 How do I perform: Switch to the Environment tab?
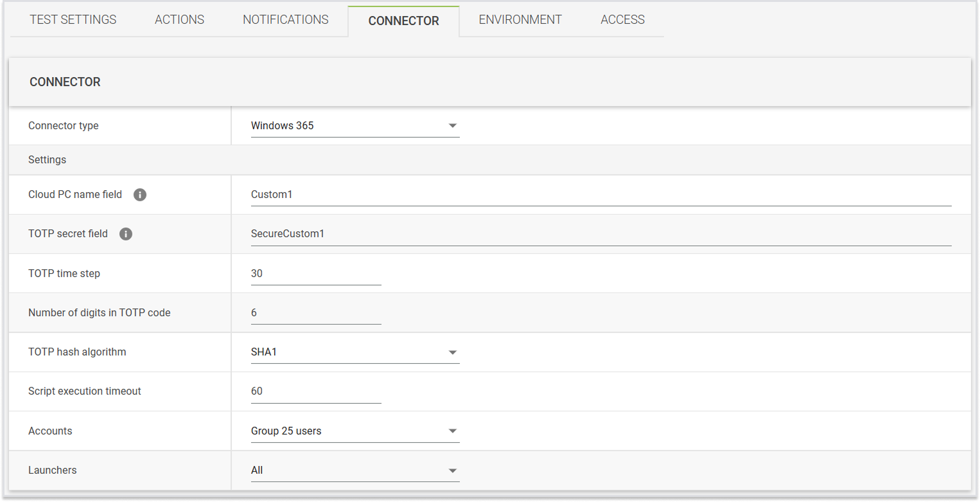click(520, 20)
